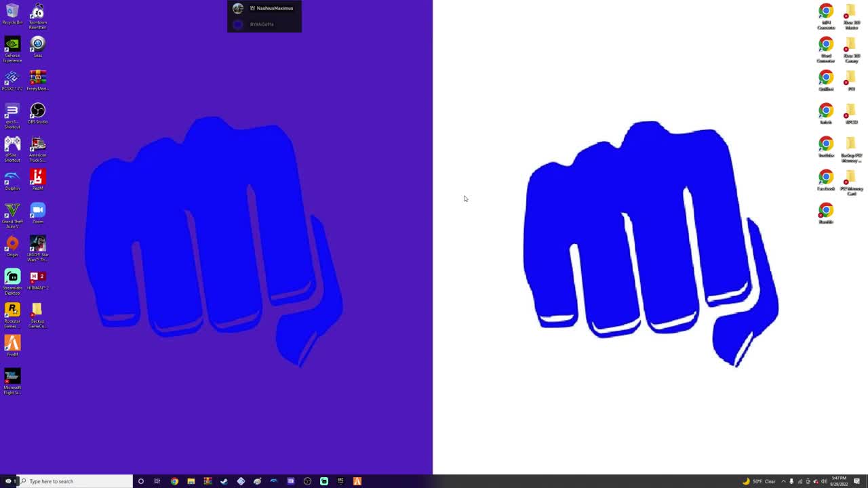Click the Windows search box

[75, 481]
